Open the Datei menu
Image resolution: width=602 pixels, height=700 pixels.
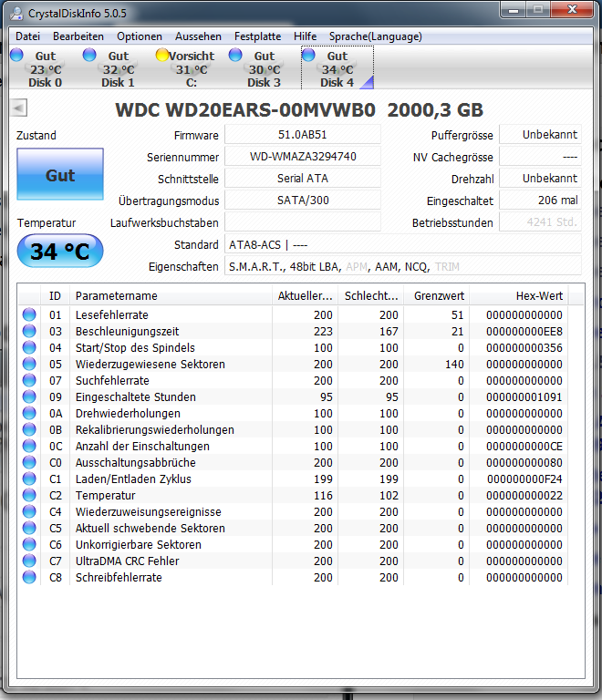coord(27,36)
